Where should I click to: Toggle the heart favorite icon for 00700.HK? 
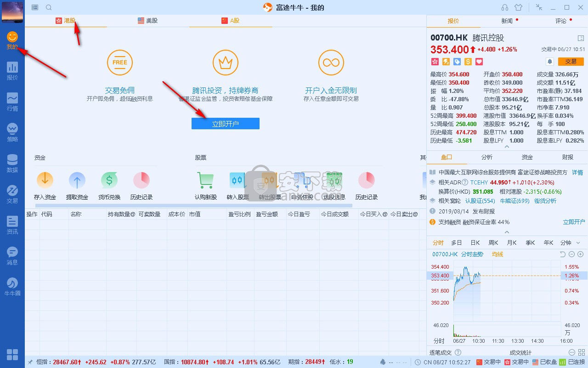[x=479, y=62]
